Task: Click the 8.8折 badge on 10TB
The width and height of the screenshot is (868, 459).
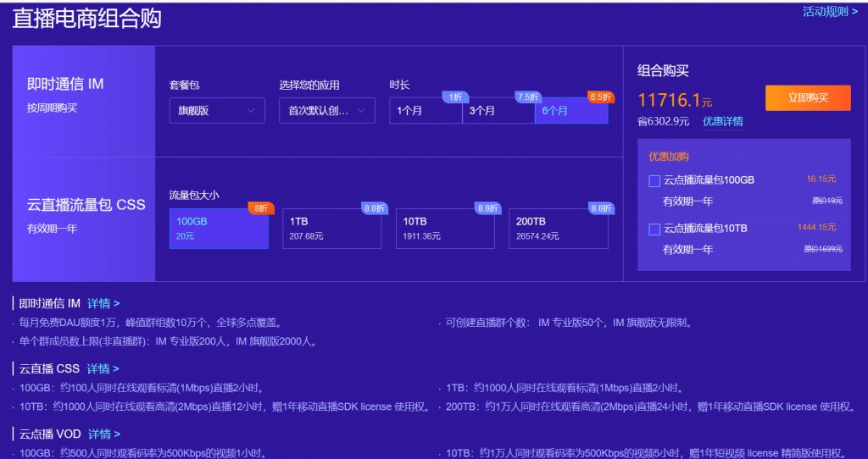Action: point(487,208)
